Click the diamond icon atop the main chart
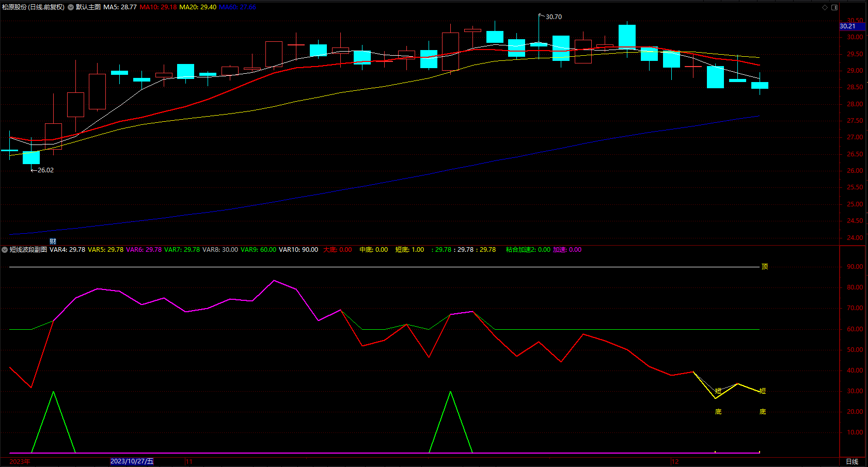Image resolution: width=868 pixels, height=467 pixels. [825, 7]
